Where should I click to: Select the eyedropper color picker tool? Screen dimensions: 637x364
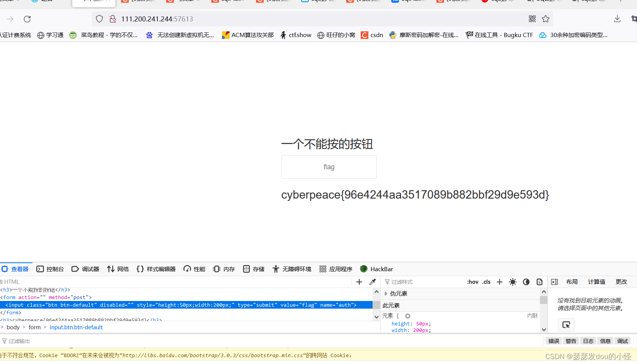coord(373,282)
